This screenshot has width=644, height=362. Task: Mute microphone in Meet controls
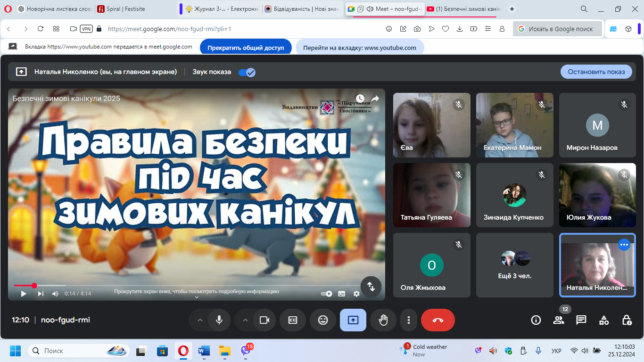(x=219, y=320)
